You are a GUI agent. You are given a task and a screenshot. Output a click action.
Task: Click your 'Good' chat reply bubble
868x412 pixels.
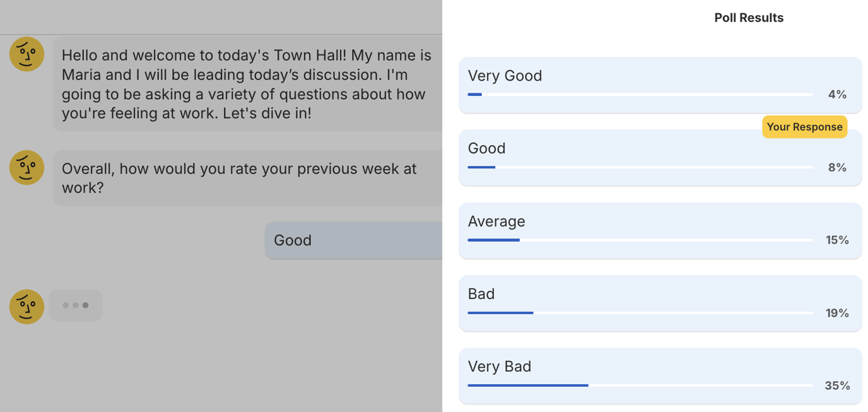(x=353, y=240)
